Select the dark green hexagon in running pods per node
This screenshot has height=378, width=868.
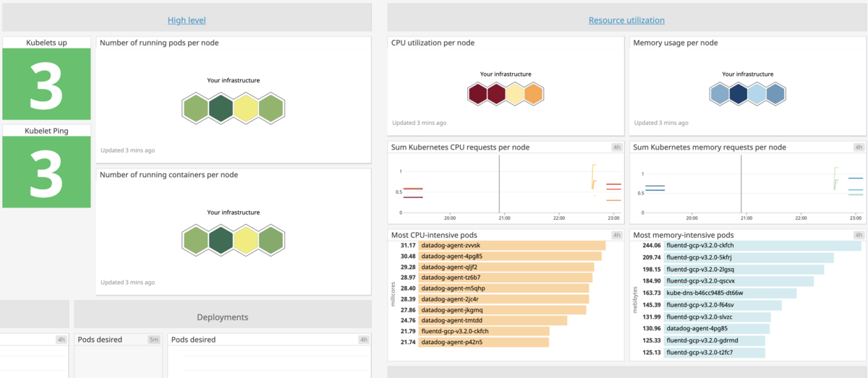coord(221,108)
